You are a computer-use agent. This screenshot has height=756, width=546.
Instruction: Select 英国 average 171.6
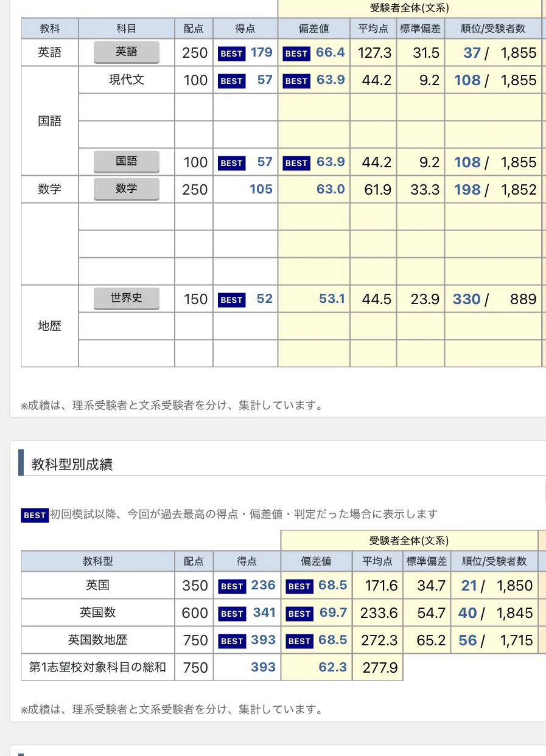[381, 586]
